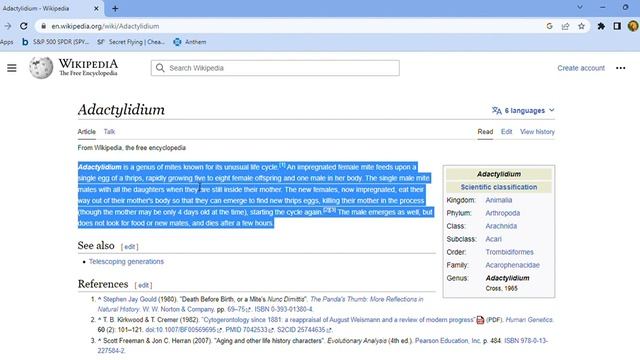Open the Edit tab

[x=507, y=132]
